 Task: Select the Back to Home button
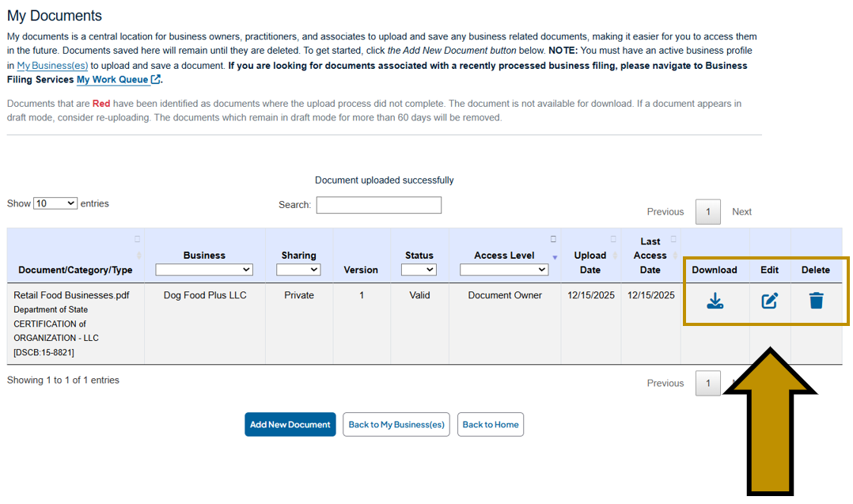click(490, 424)
